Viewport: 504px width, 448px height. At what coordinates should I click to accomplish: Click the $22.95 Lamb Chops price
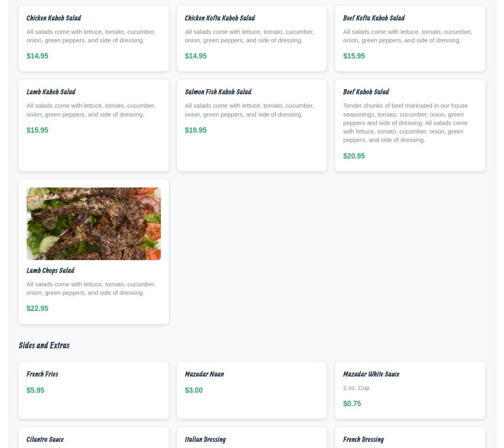(x=37, y=308)
